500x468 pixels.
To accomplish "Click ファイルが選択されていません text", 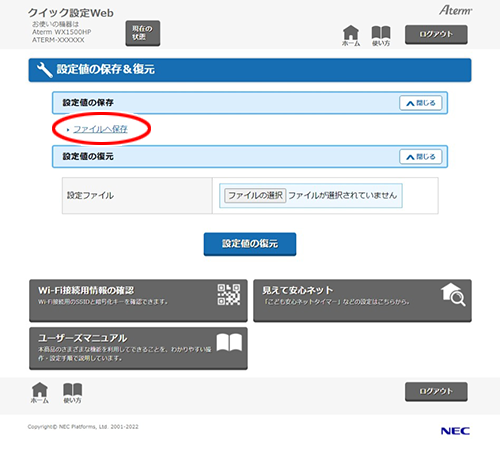I will (x=343, y=195).
